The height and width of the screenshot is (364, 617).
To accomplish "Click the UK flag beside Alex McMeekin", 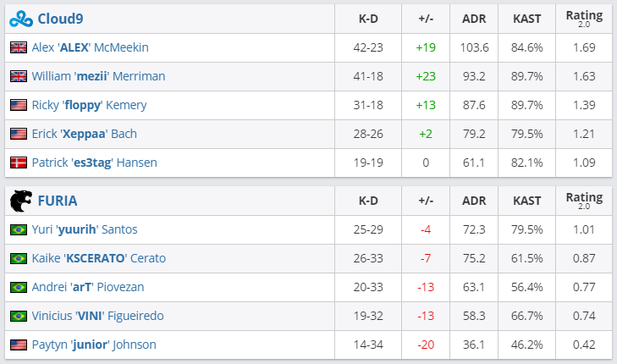I will click(19, 47).
